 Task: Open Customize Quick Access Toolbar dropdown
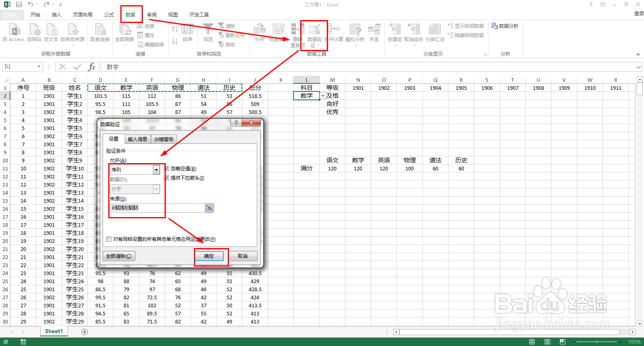click(x=60, y=5)
